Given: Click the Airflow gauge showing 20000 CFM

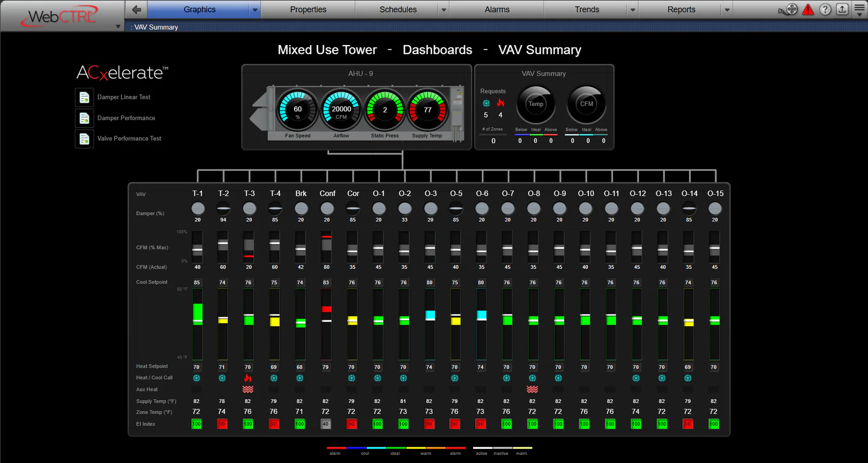Looking at the screenshot, I should (341, 109).
